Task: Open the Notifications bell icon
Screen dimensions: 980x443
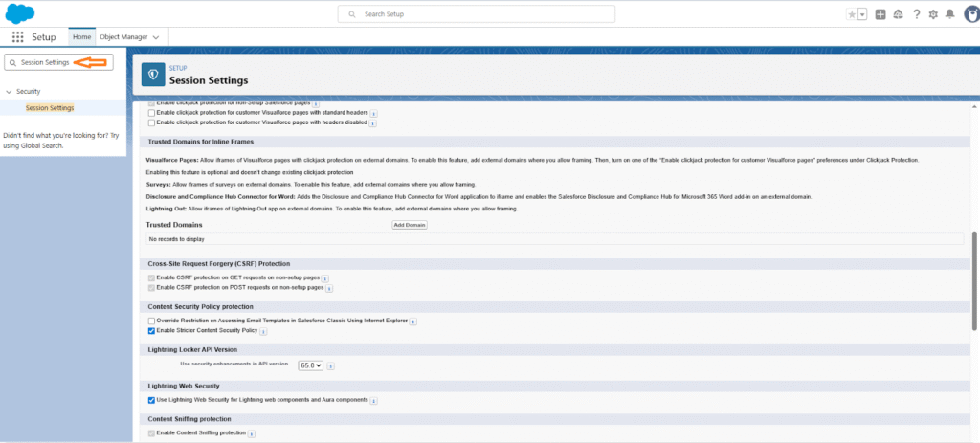Action: (949, 14)
